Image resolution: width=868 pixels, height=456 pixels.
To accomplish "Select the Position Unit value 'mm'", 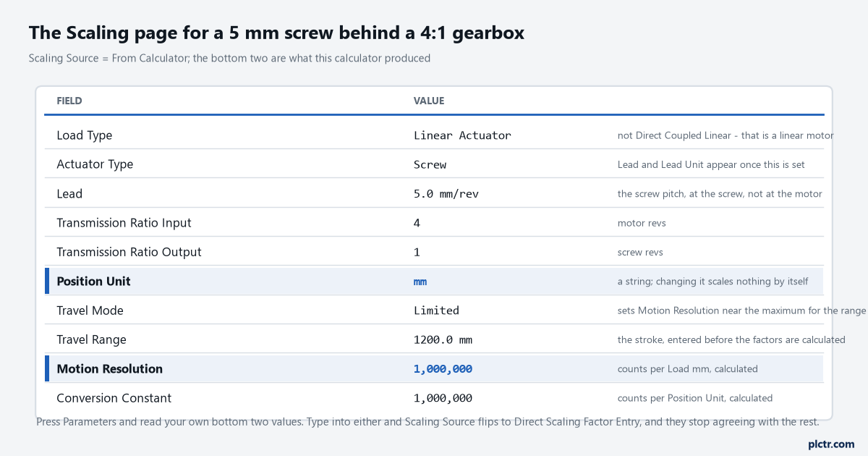I will pyautogui.click(x=420, y=282).
